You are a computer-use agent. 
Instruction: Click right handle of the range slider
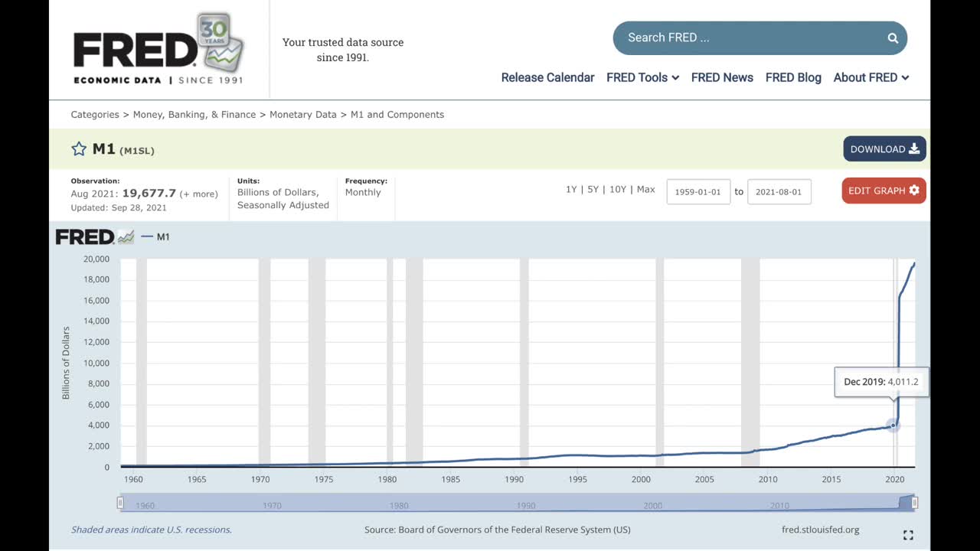(914, 503)
